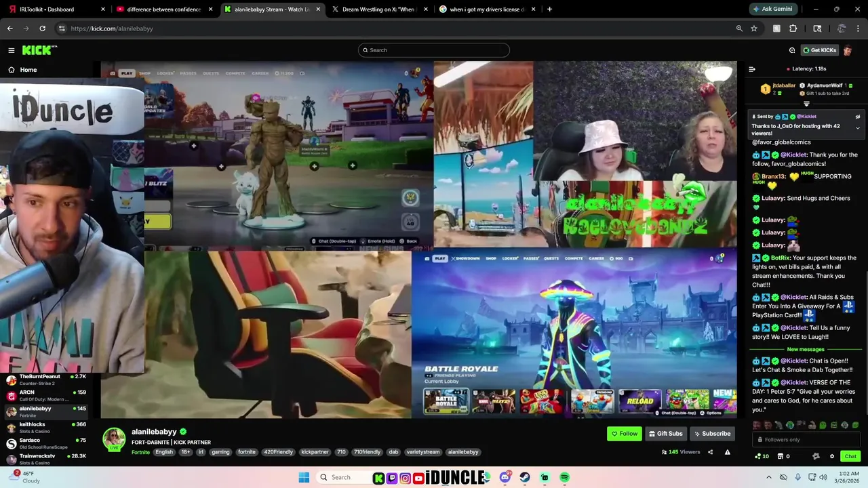Screen dimensions: 868x488
Task: Open keithlocks channel in sidebar
Action: pos(46,428)
